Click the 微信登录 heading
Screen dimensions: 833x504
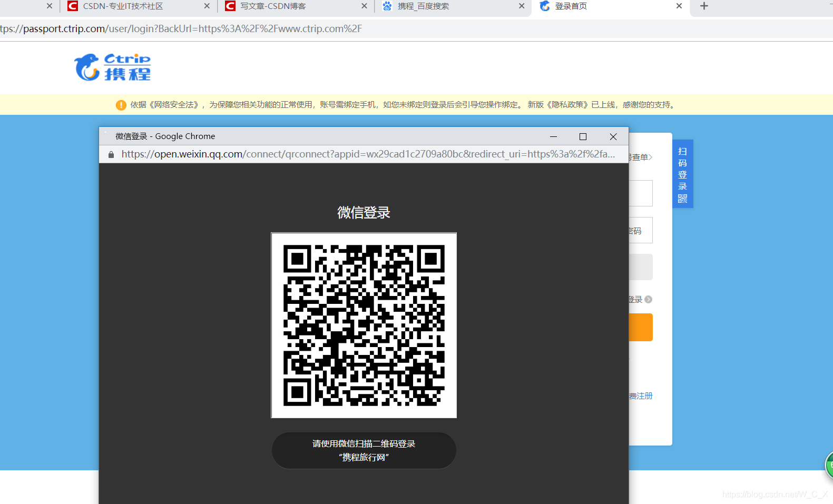(x=364, y=213)
